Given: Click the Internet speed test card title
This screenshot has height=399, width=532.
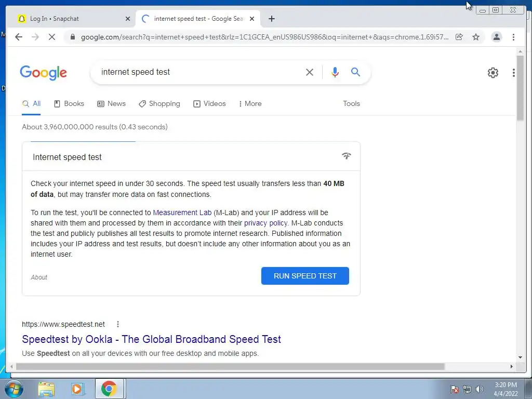Looking at the screenshot, I should 67,157.
